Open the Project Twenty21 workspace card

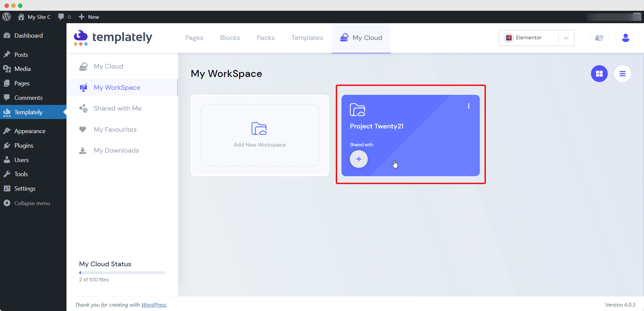(410, 135)
